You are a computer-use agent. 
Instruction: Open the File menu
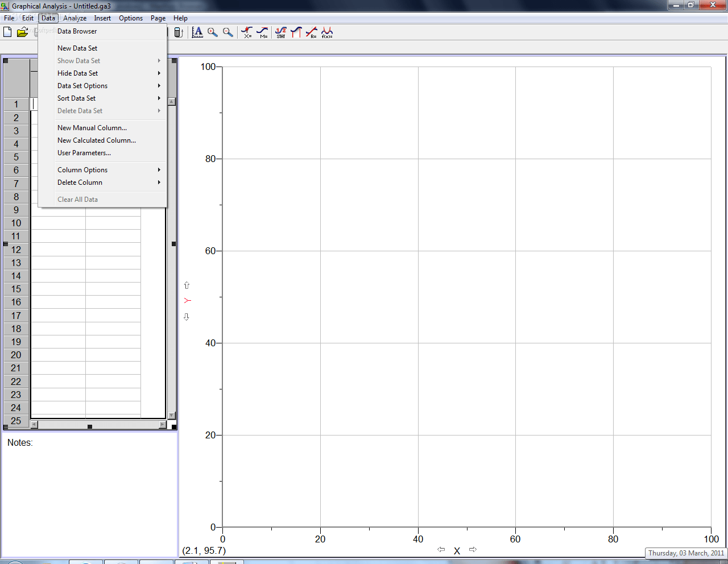point(9,18)
